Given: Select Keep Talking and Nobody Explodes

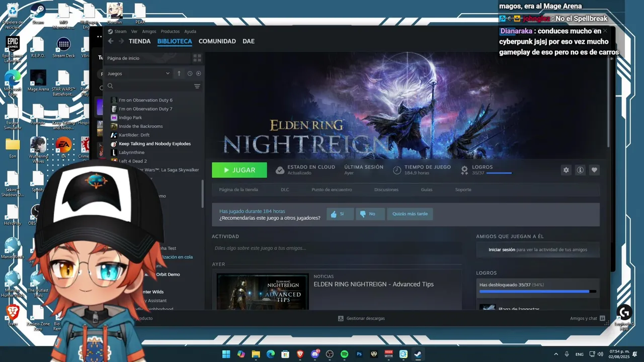Looking at the screenshot, I should click(x=153, y=144).
